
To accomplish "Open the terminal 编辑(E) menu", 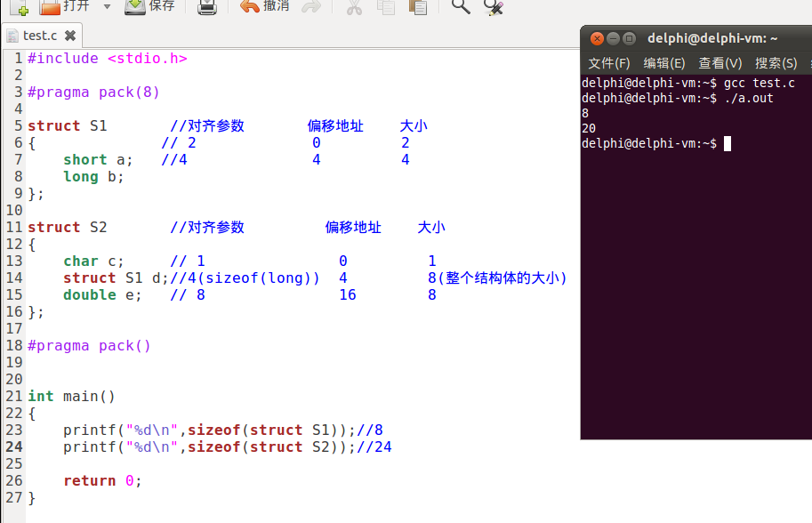I will coord(663,63).
